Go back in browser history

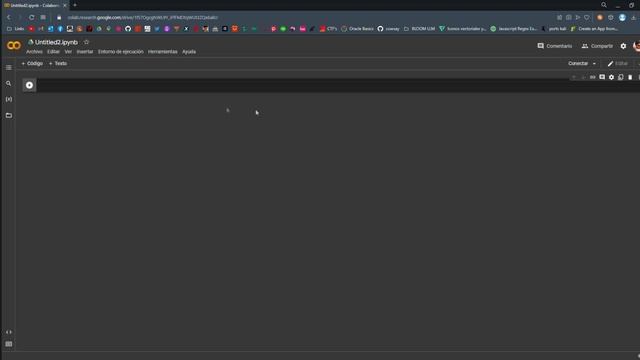pyautogui.click(x=9, y=18)
